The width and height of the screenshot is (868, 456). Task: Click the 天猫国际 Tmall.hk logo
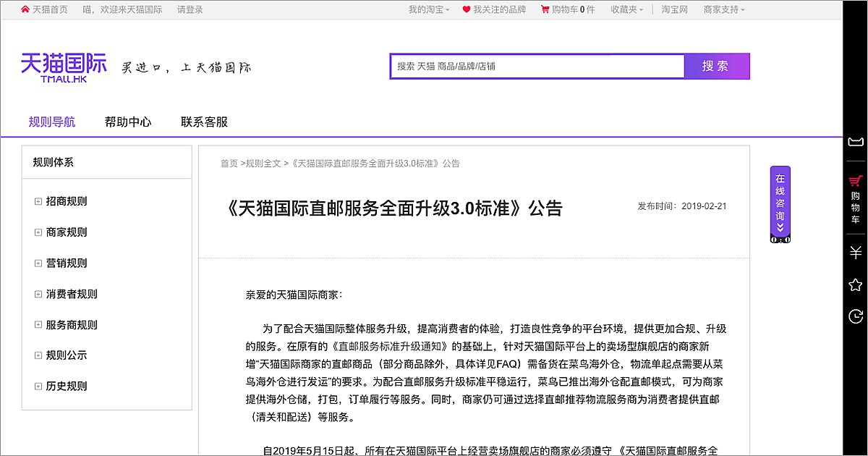[x=64, y=67]
